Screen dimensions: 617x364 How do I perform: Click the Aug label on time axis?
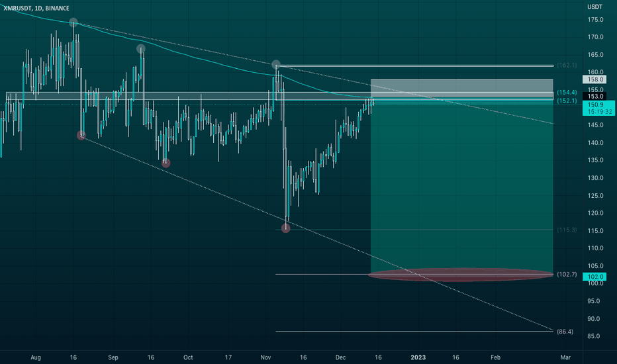pos(35,357)
